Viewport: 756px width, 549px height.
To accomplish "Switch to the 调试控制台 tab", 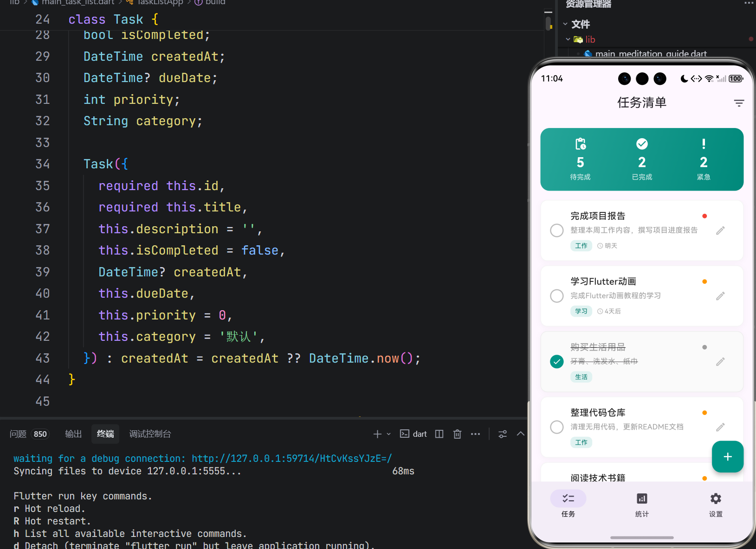I will pos(150,434).
